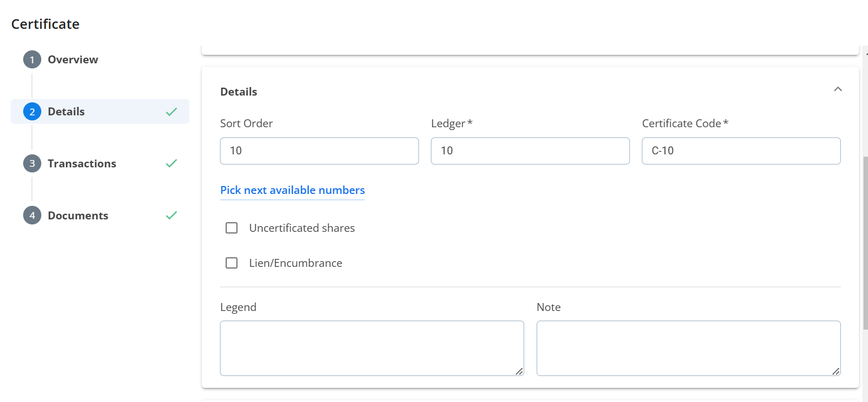Image resolution: width=868 pixels, height=402 pixels.
Task: Click the step 4 Documents circle icon
Action: [x=32, y=216]
